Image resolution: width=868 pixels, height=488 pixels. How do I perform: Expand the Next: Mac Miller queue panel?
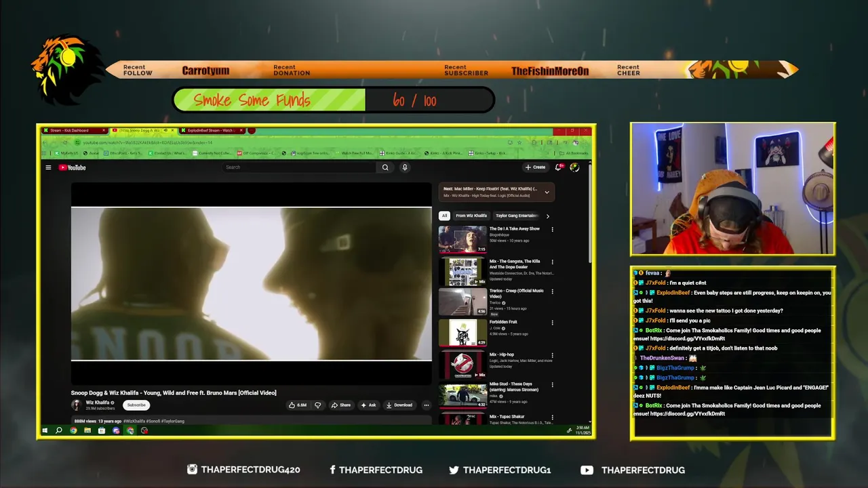(547, 192)
